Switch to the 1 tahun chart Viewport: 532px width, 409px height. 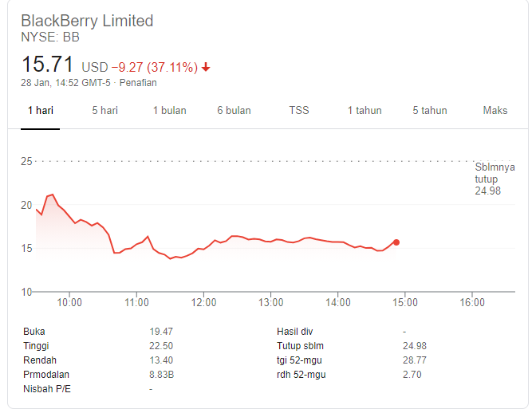pyautogui.click(x=365, y=111)
